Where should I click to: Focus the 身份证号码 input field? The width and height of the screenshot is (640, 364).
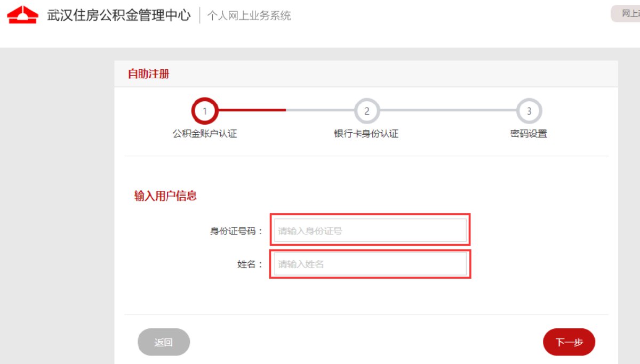point(370,231)
